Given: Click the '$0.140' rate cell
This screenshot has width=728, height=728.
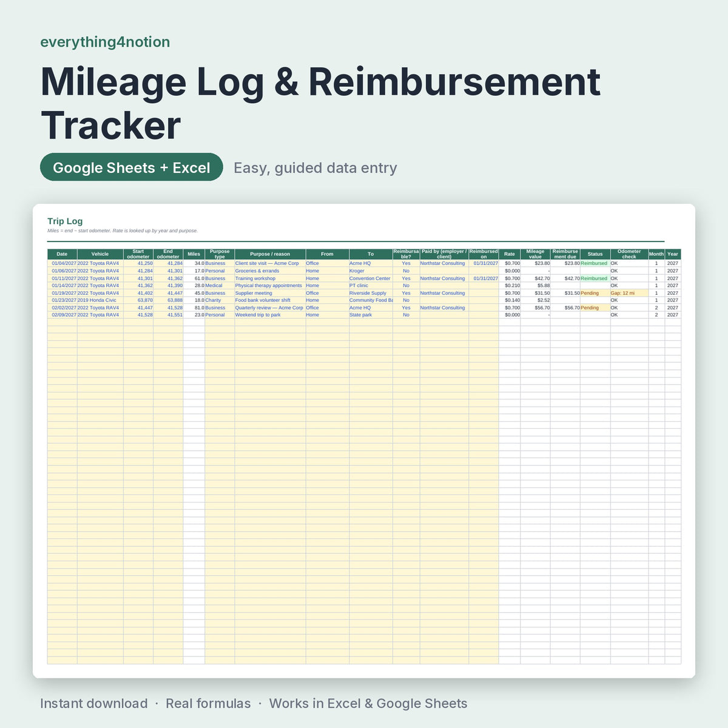Looking at the screenshot, I should (510, 300).
